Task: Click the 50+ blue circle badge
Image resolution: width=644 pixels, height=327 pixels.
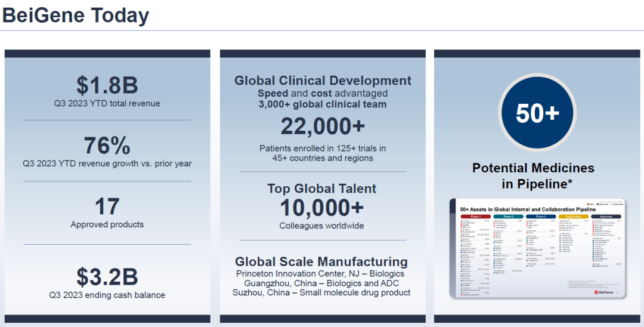Action: tap(537, 113)
